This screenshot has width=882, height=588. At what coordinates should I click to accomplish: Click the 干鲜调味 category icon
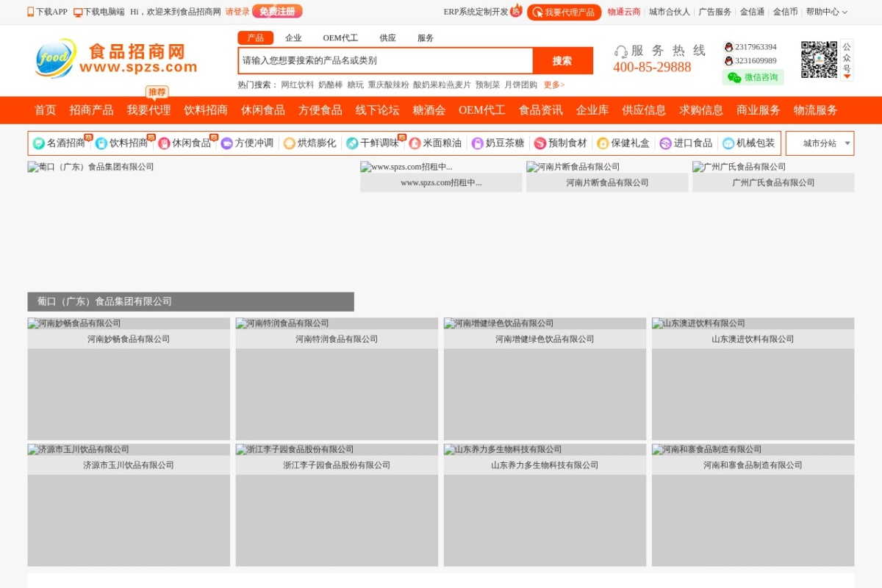(352, 143)
